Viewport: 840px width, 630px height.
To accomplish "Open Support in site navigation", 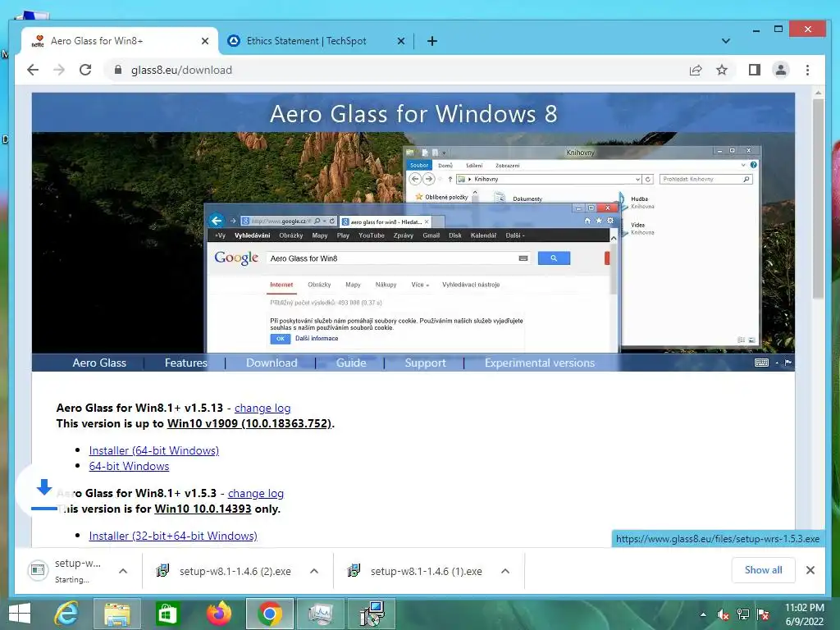I will 426,363.
